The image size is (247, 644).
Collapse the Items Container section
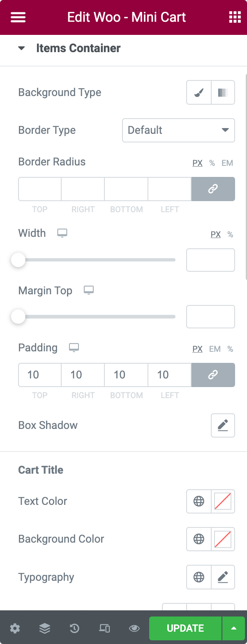21,48
